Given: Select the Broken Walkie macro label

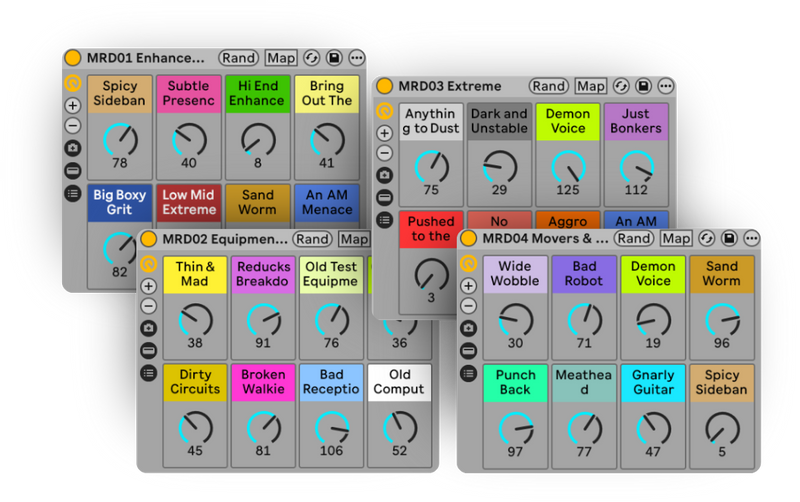Looking at the screenshot, I should point(263,382).
